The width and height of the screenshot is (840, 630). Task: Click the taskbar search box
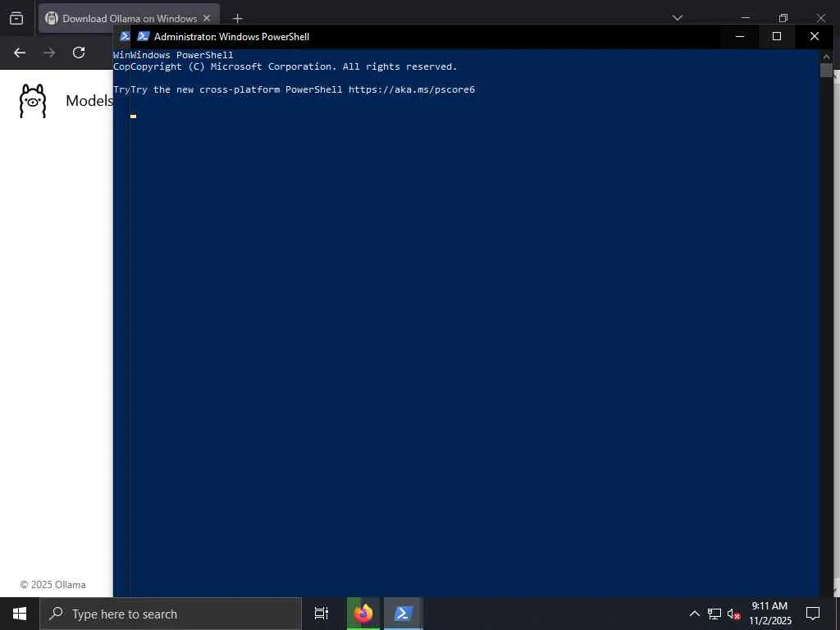coord(171,614)
